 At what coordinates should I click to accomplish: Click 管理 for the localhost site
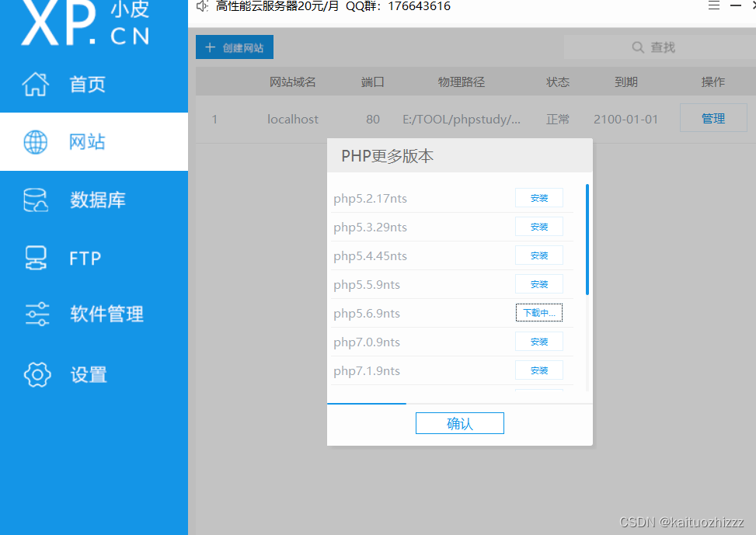pos(712,117)
